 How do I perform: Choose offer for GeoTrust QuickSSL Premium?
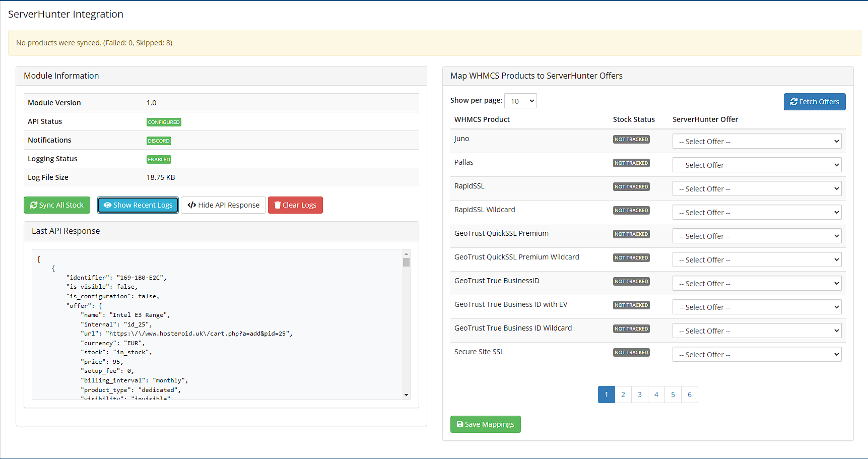(757, 236)
